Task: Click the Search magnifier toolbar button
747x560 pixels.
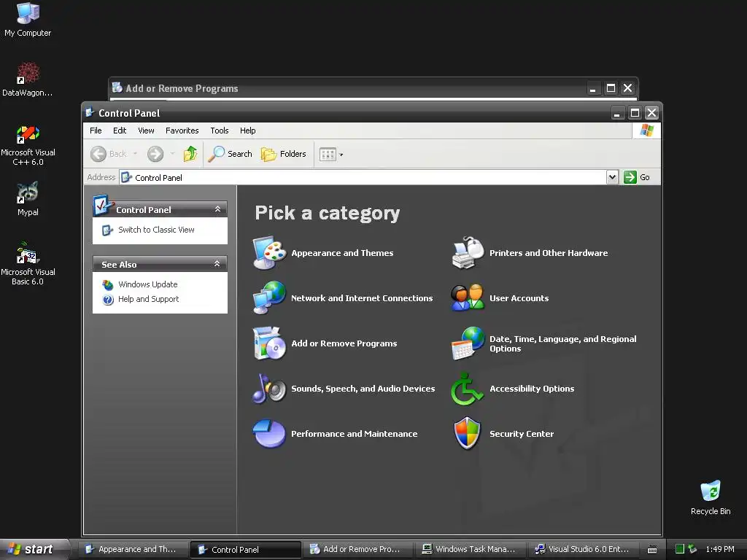Action: pos(230,154)
